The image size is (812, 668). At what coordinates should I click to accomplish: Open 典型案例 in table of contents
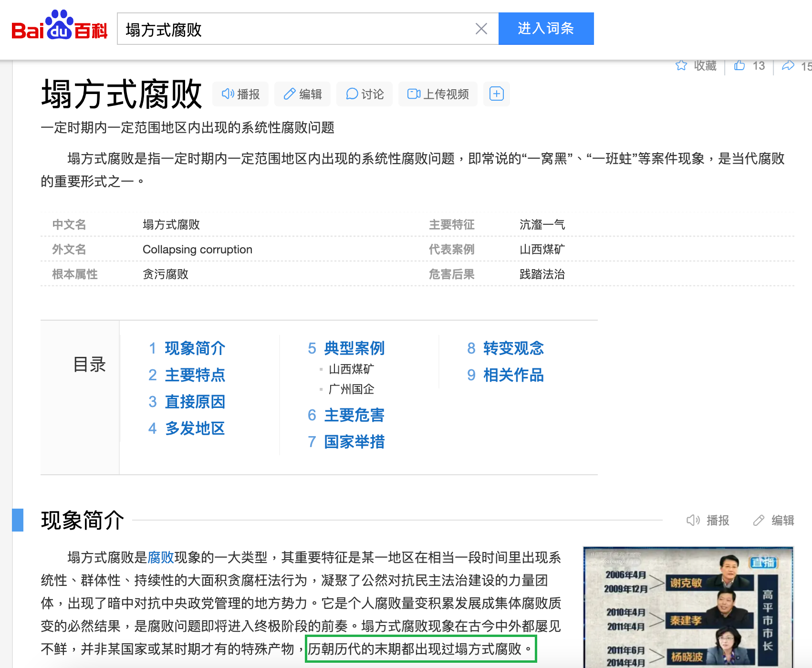pos(354,348)
